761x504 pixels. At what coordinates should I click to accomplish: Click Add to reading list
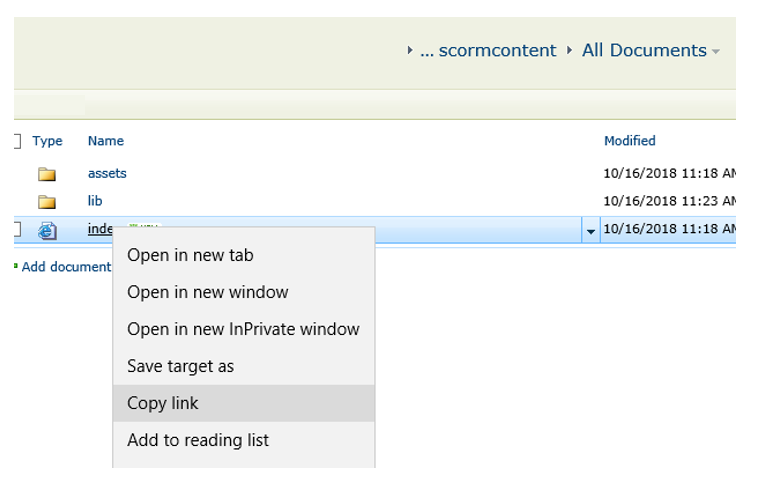(198, 440)
